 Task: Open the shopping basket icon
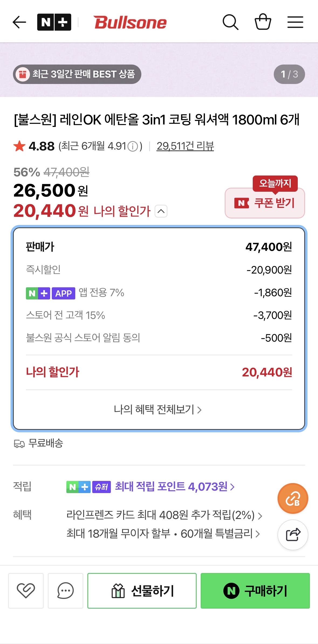263,22
